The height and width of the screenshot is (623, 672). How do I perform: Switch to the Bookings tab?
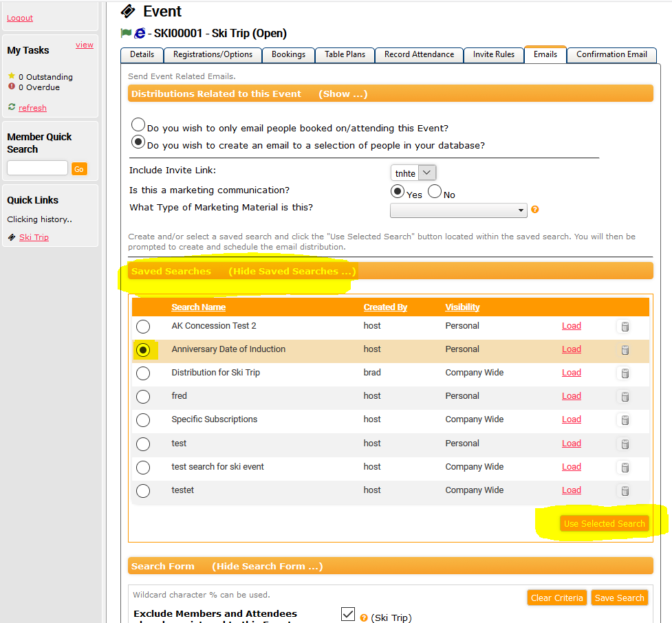(288, 54)
